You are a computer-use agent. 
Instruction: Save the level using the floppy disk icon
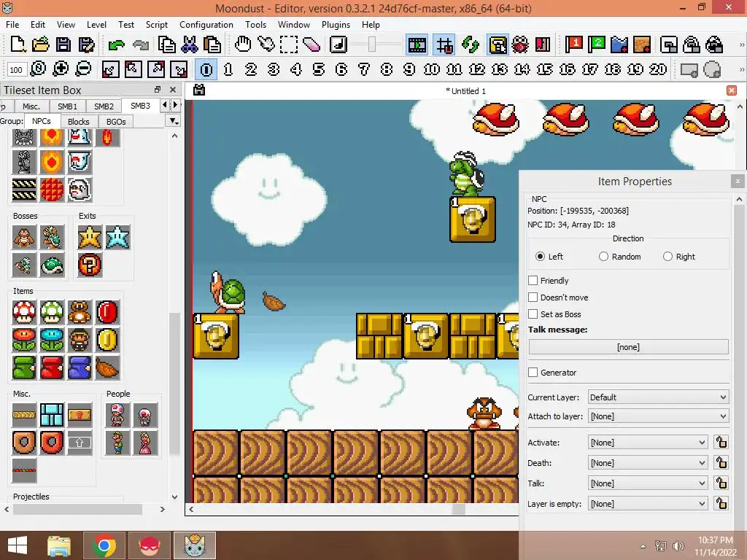[63, 44]
